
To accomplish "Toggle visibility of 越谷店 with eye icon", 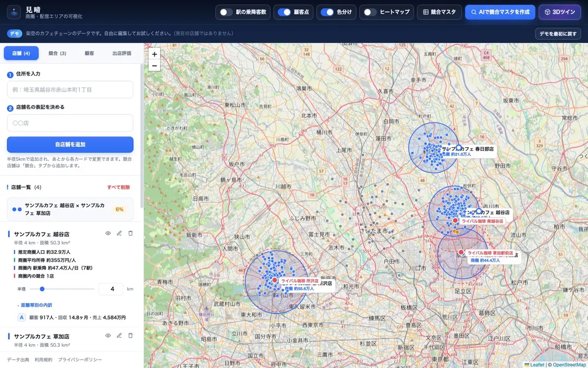I will tap(108, 234).
